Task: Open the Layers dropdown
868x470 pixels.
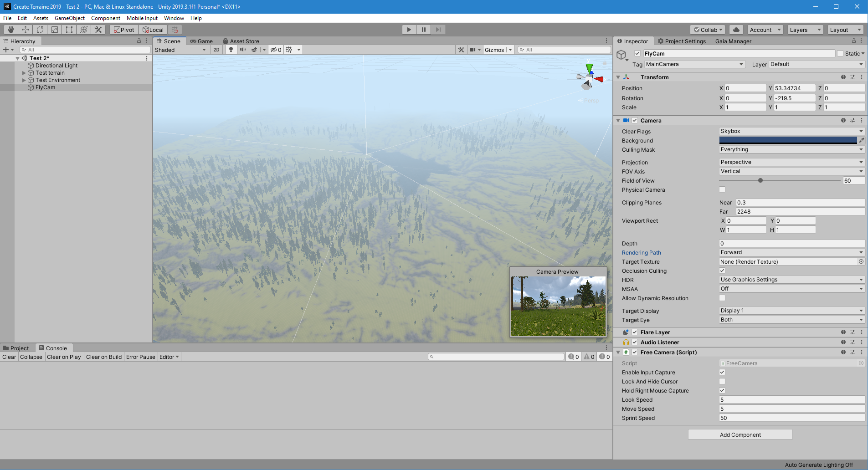Action: [805, 30]
